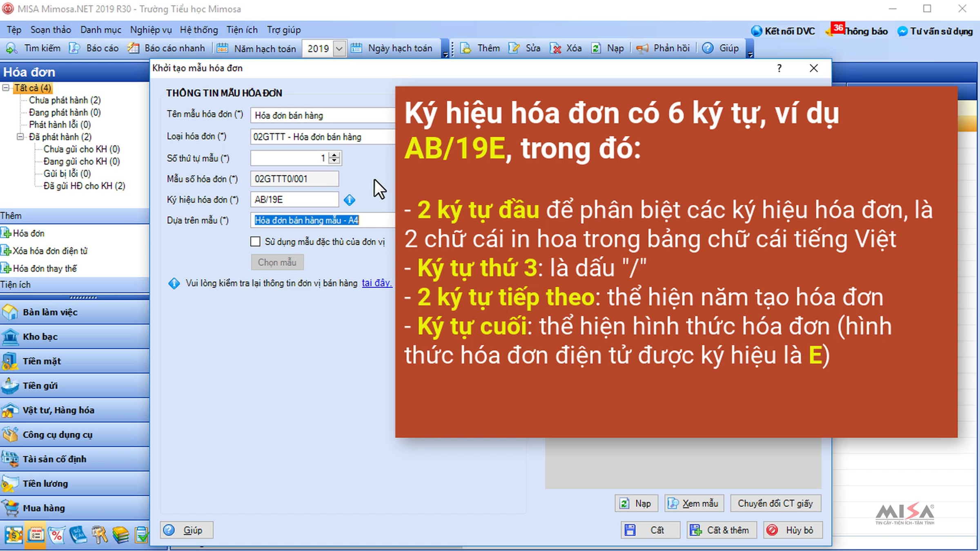Click the Phản hồi megaphone icon
The height and width of the screenshot is (551, 980).
[642, 48]
